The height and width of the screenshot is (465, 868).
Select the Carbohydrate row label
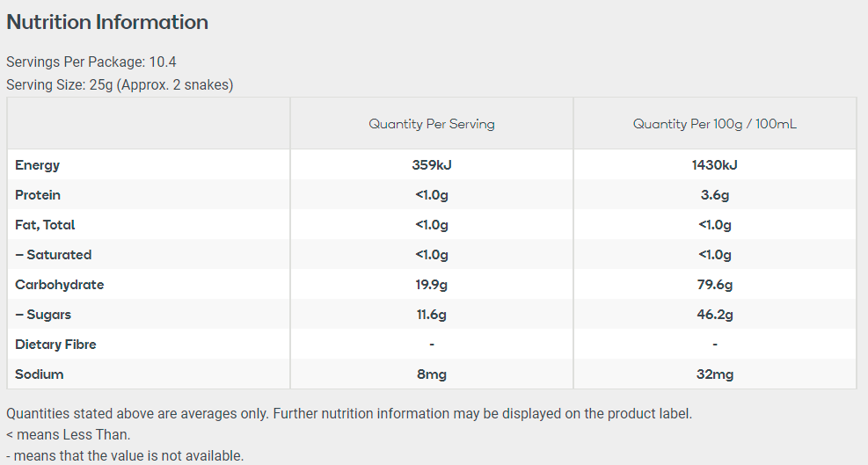60,285
